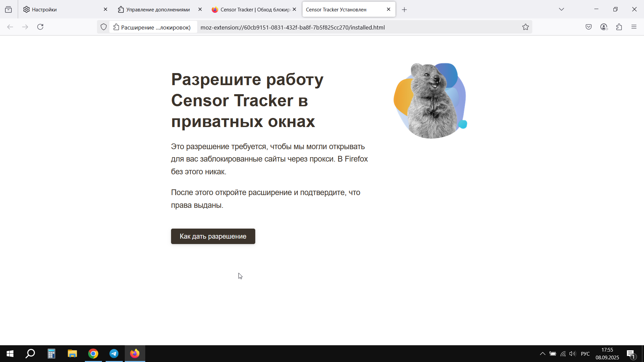Open the Firefox View tab list icon
This screenshot has width=644, height=362.
pos(8,9)
